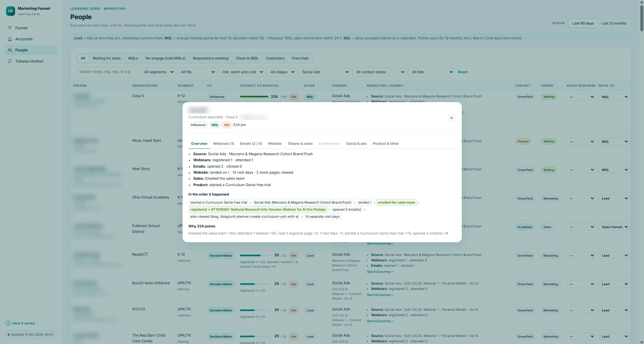Viewport: 644px width, 344px height.
Task: Switch to the Tatiana & sales tab
Action: pos(300,143)
